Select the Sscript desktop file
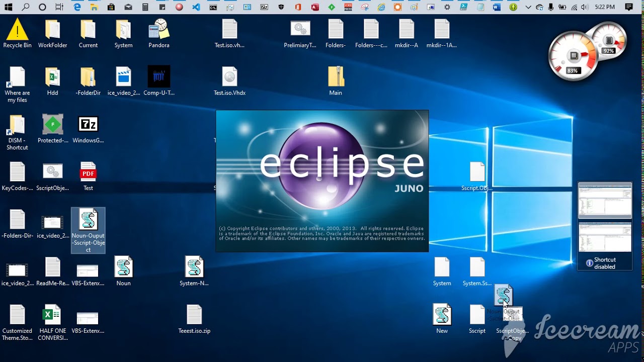This screenshot has height=362, width=644. pyautogui.click(x=477, y=319)
